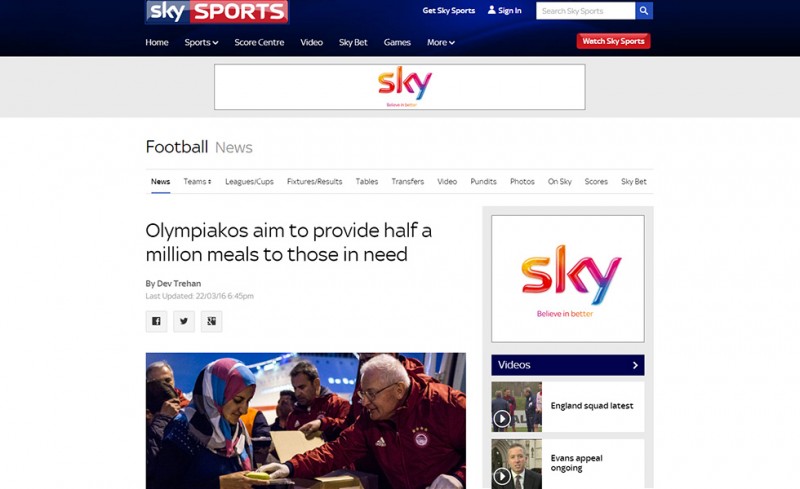Click the Watch Sky Sports button
The height and width of the screenshot is (489, 800).
pyautogui.click(x=613, y=41)
